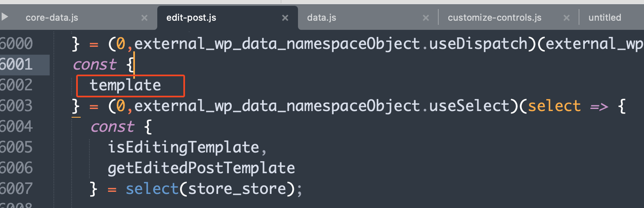Click line number 6003 in the gutter

[x=17, y=106]
